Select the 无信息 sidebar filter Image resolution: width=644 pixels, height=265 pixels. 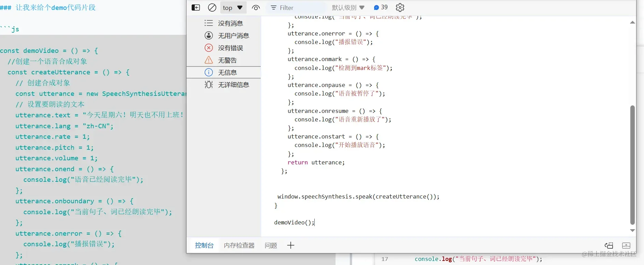pos(224,72)
